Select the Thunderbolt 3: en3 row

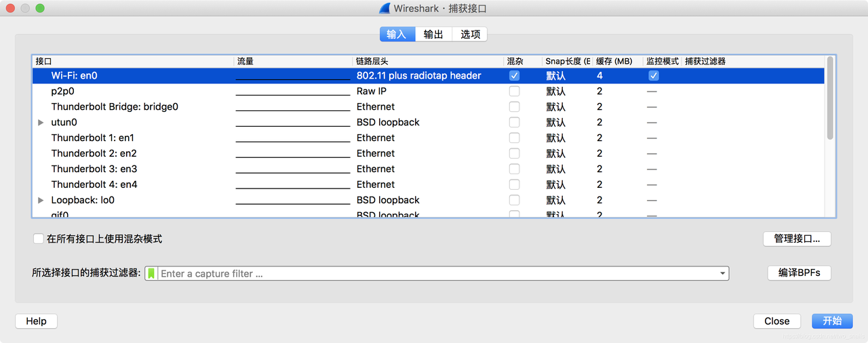pyautogui.click(x=429, y=169)
